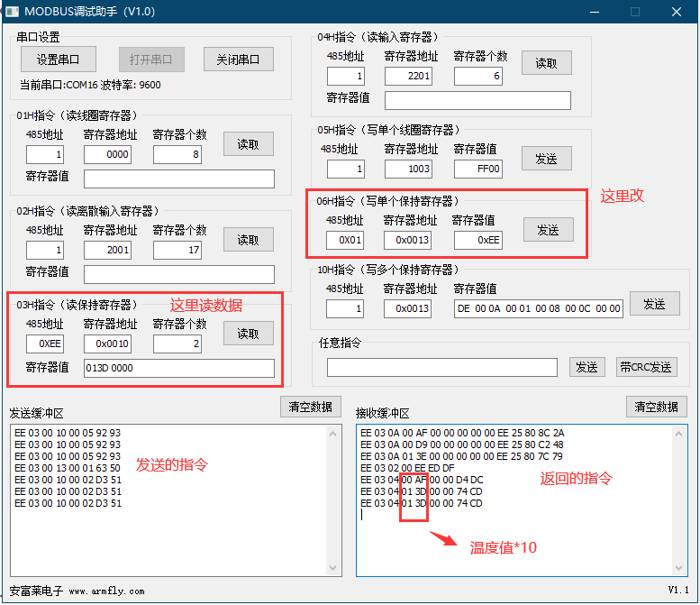Click the disabled 打开串口 button
Image resolution: width=700 pixels, height=605 pixels.
click(151, 60)
